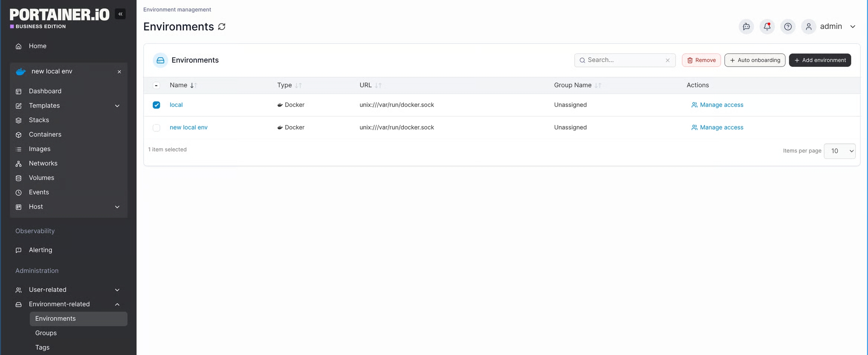Open the help question mark icon
The width and height of the screenshot is (868, 355).
pos(787,26)
